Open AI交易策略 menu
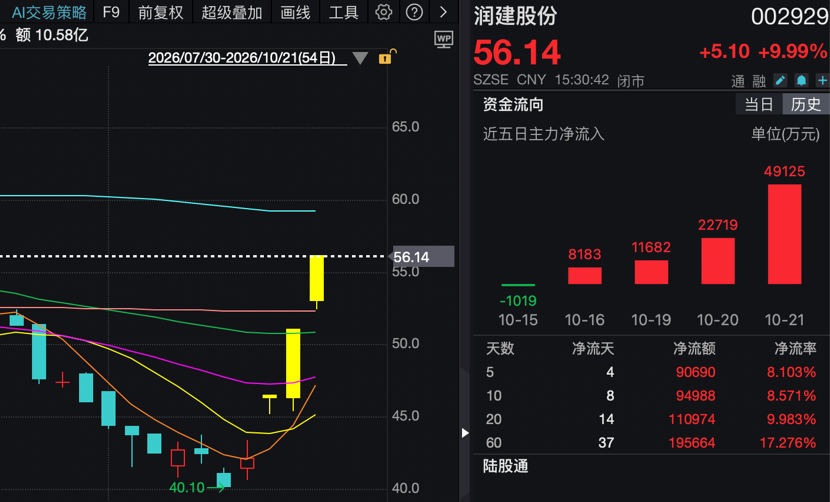Image resolution: width=830 pixels, height=502 pixels. click(x=49, y=12)
